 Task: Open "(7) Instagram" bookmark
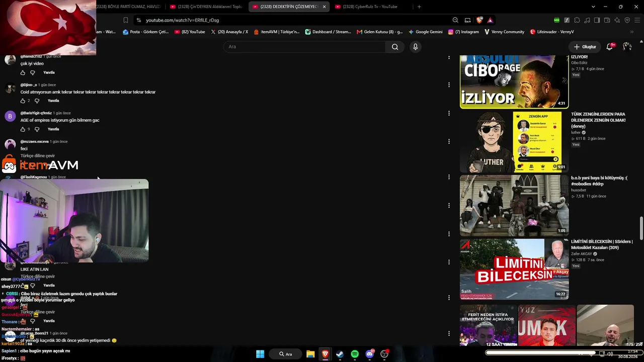pos(463,32)
